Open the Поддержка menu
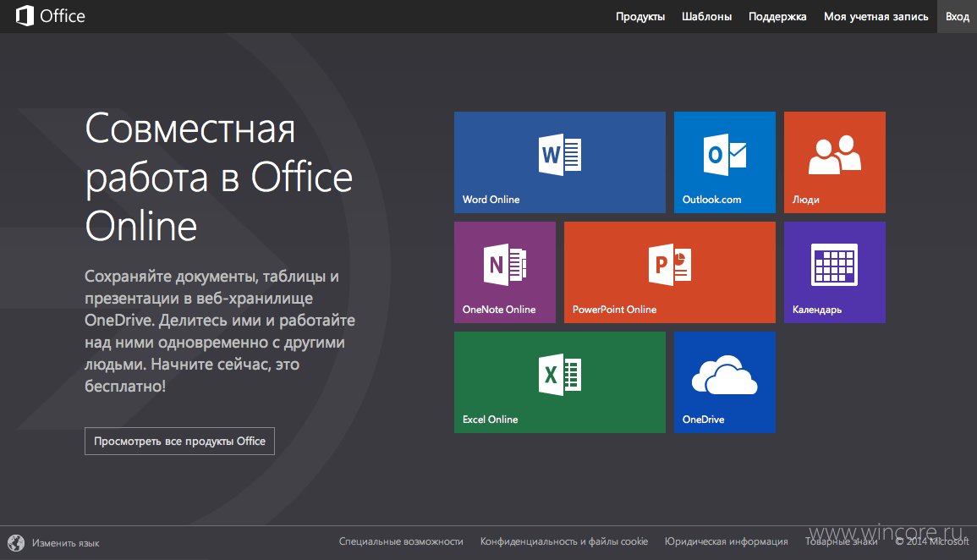This screenshot has height=560, width=977. pos(777,16)
